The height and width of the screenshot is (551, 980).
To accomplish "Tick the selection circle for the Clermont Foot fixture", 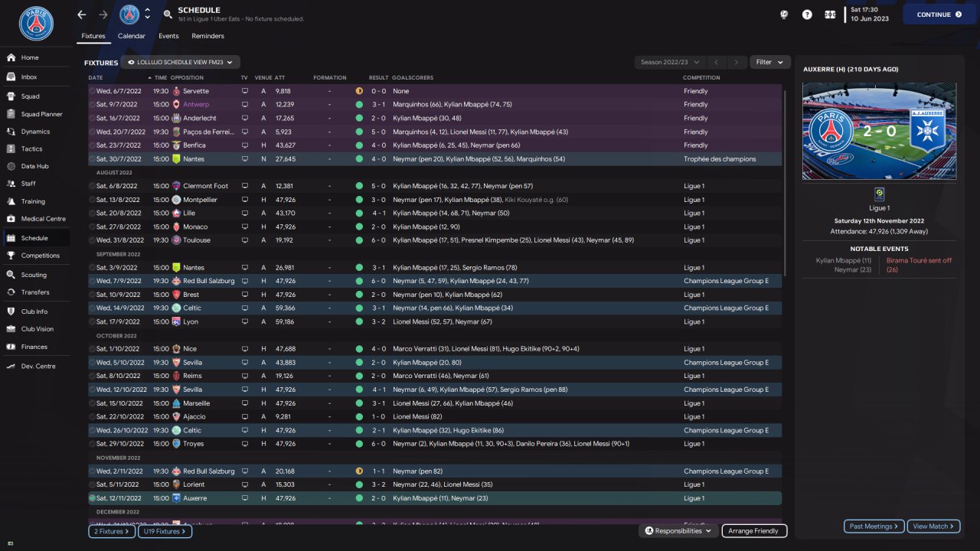I will [x=92, y=186].
